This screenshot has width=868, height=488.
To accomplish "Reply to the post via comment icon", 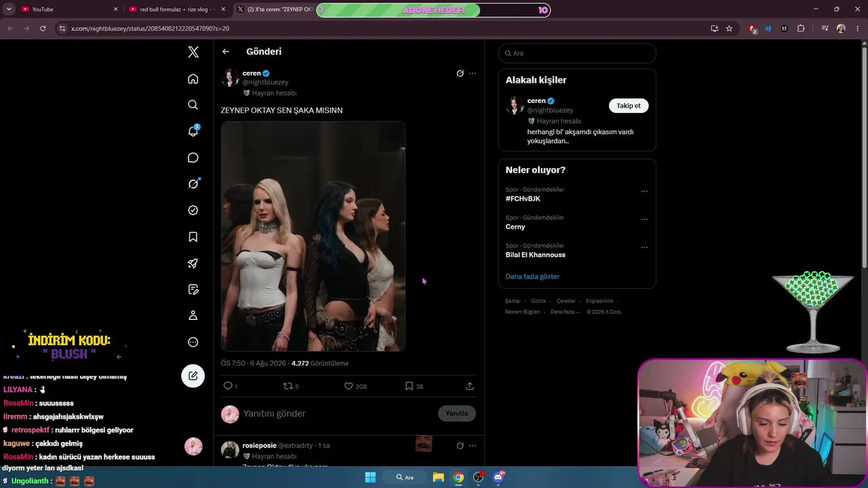I will [x=228, y=386].
